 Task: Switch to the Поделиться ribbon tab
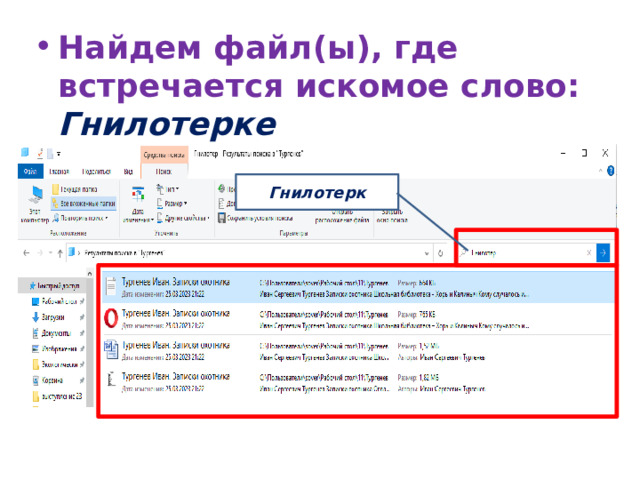click(x=96, y=171)
